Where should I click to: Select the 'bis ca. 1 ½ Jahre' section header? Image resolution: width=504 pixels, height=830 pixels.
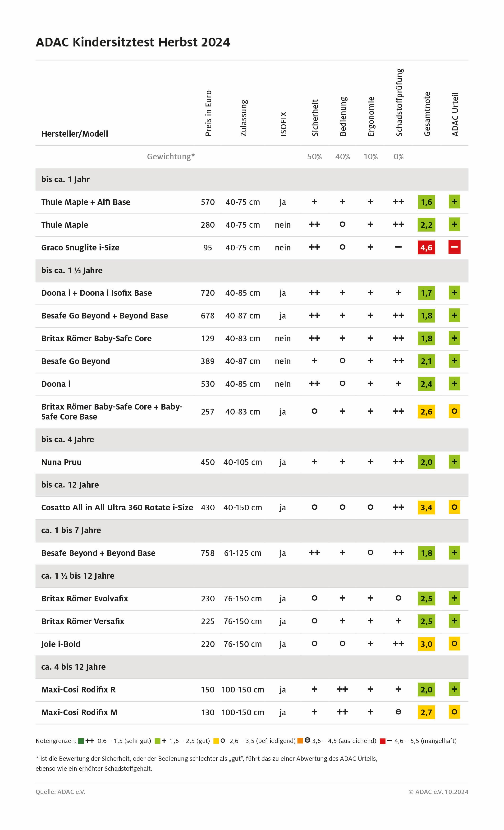(252, 271)
